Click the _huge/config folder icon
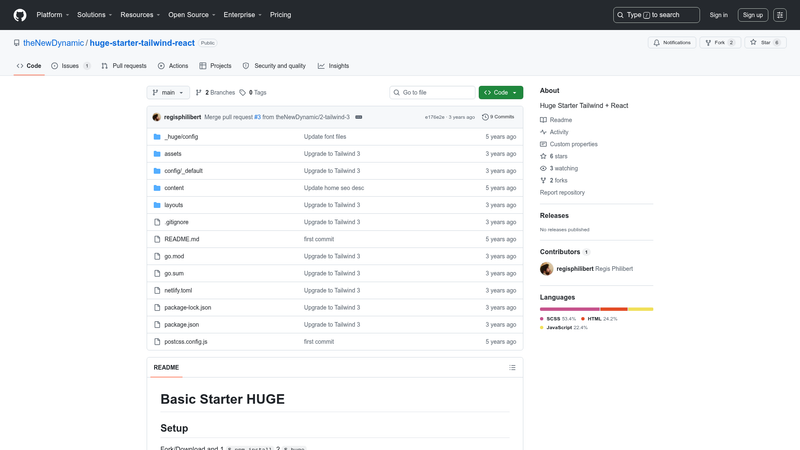Screen dimensions: 800x450 click(157, 137)
